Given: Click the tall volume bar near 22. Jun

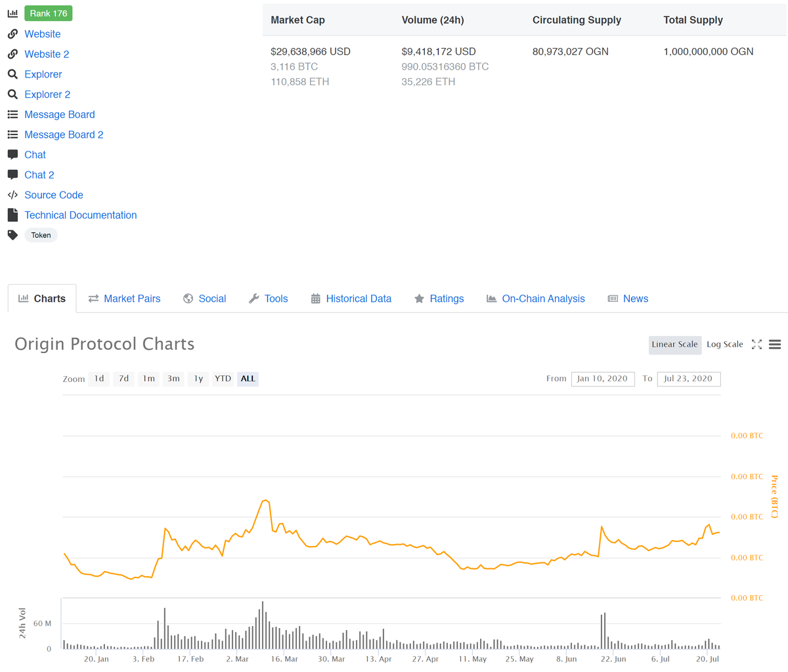Looking at the screenshot, I should pos(604,631).
